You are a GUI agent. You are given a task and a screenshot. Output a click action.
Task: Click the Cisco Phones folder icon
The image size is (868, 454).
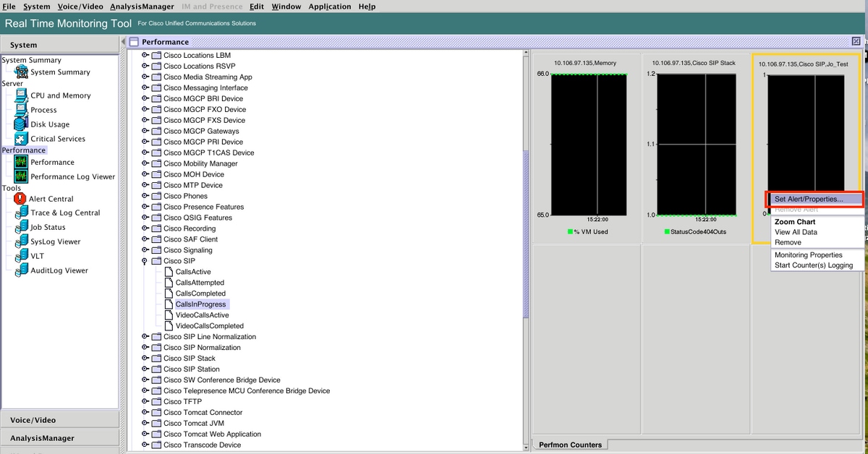[x=156, y=196]
